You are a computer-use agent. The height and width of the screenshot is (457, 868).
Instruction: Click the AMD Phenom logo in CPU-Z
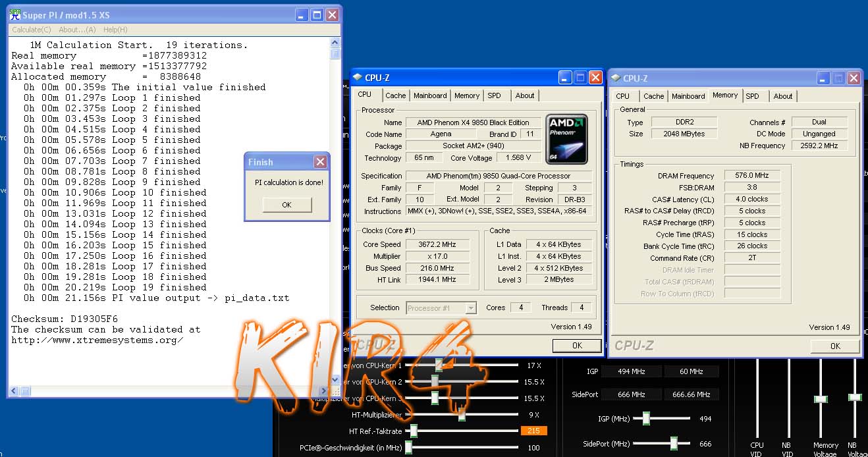566,139
